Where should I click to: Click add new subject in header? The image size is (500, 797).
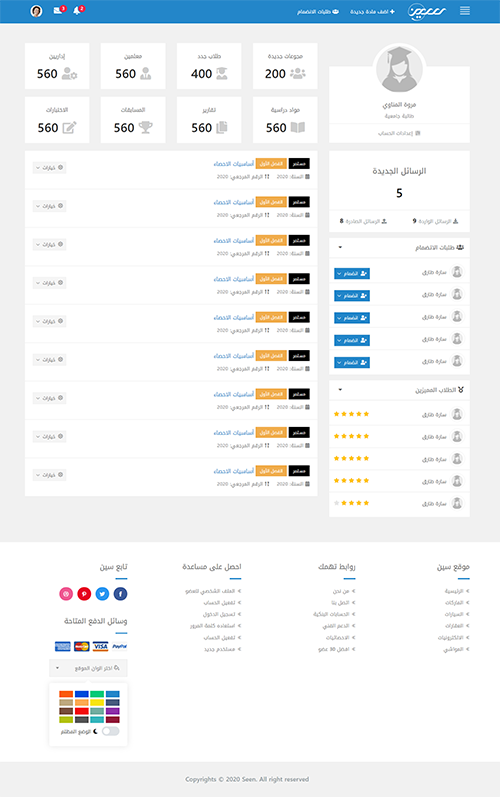(372, 11)
